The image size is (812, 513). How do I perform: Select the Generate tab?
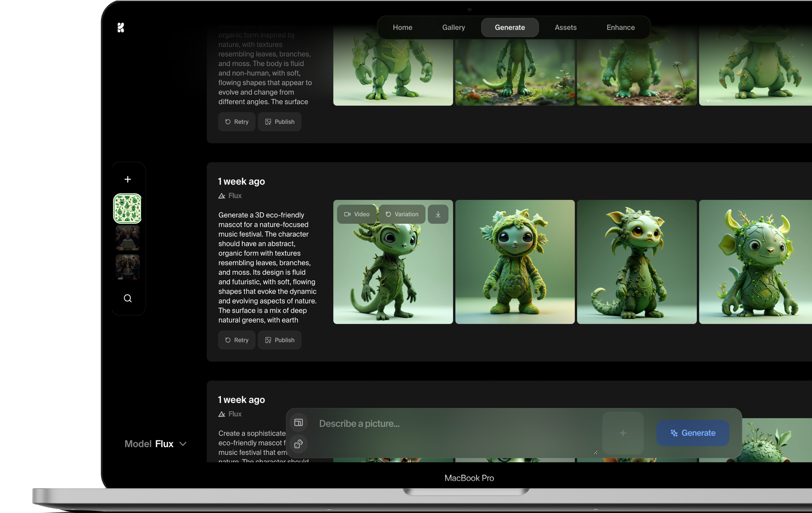point(510,28)
